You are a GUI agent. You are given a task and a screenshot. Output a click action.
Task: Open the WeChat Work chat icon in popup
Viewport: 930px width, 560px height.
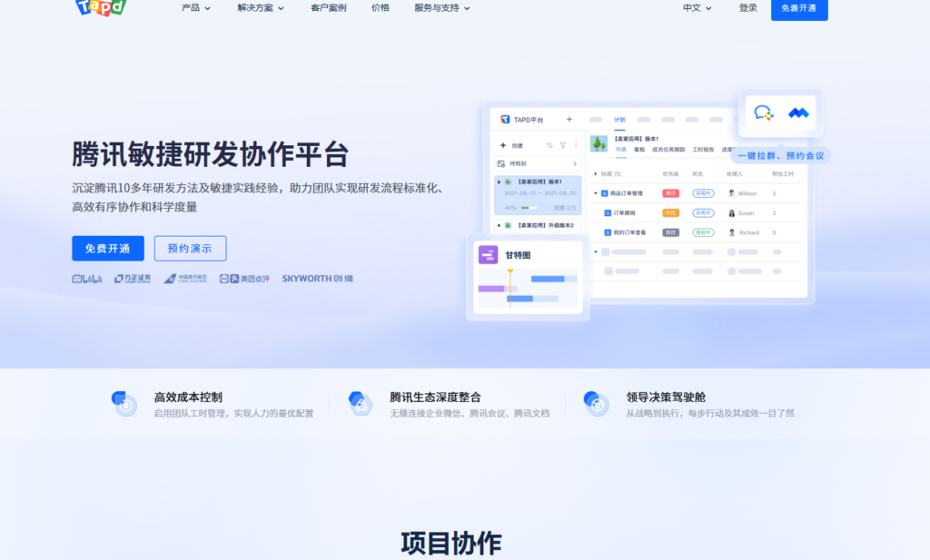(763, 113)
